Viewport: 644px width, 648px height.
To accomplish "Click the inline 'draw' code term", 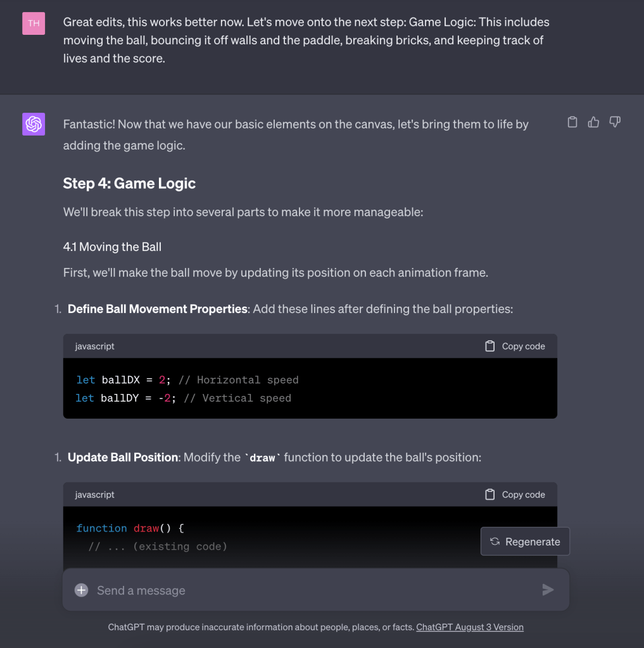I will 262,457.
